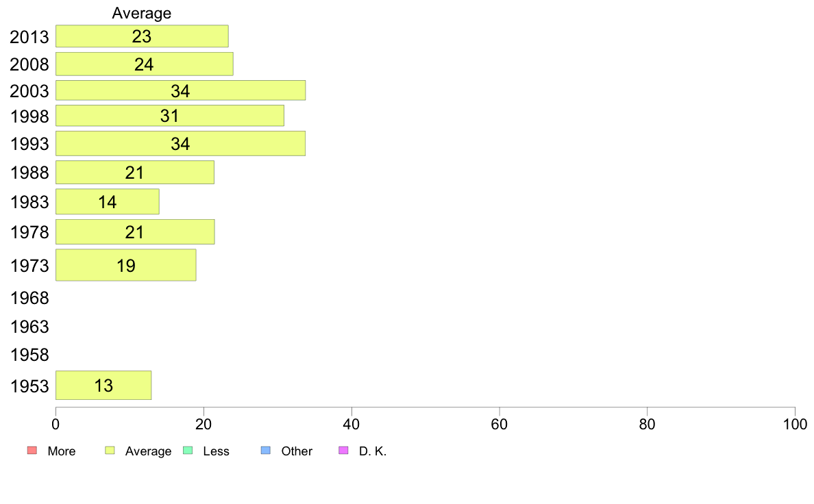Click the 2003 bar with value 34

180,90
